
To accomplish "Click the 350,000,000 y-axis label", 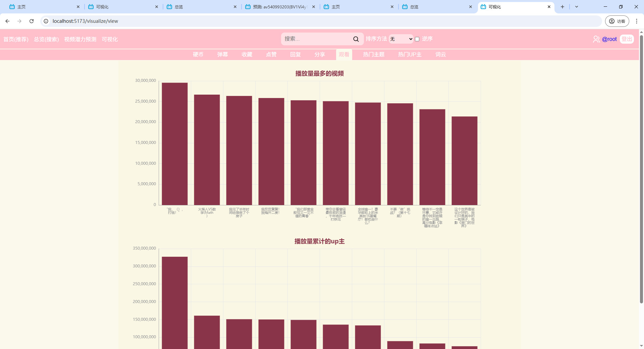I will (144, 248).
